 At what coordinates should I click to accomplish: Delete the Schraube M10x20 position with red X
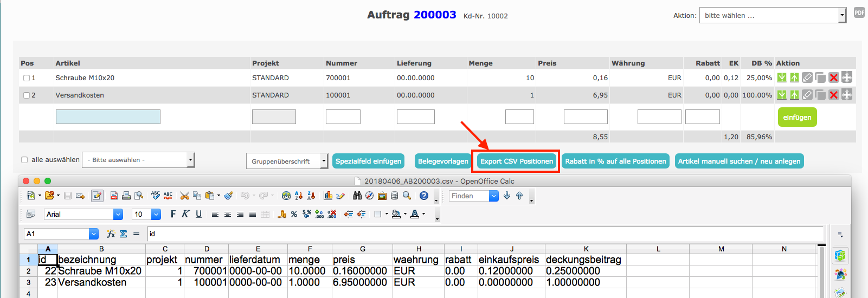[834, 77]
